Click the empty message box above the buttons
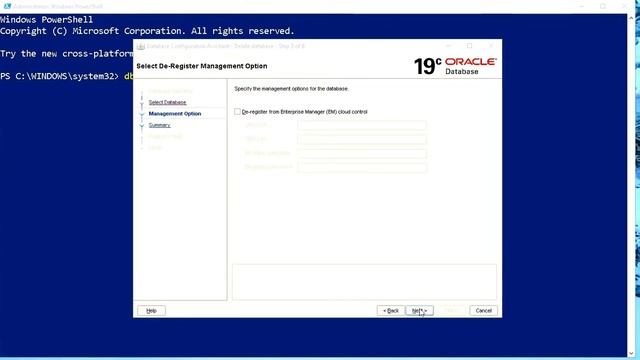The image size is (640, 360). (364, 282)
